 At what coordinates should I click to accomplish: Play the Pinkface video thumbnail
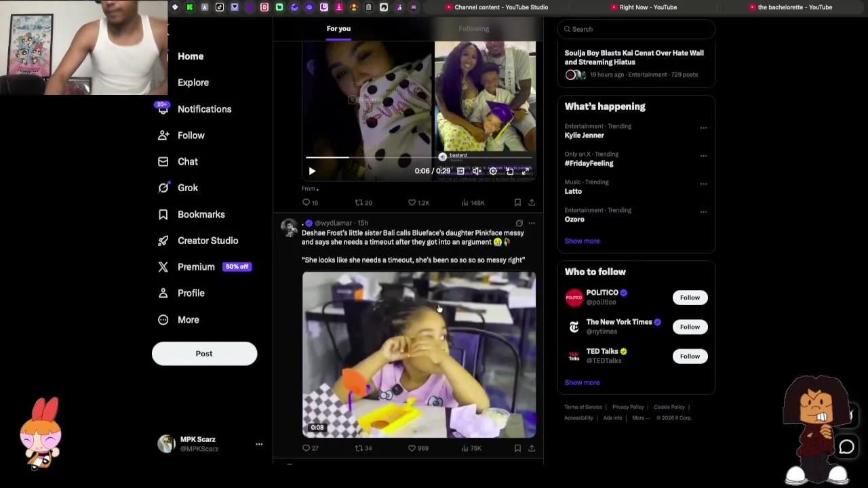coord(419,354)
